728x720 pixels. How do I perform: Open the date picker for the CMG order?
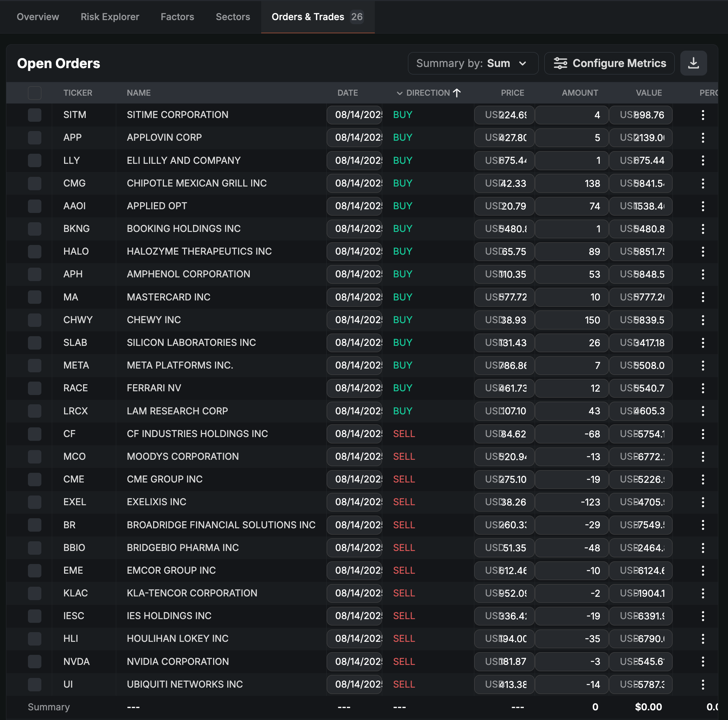tap(354, 184)
